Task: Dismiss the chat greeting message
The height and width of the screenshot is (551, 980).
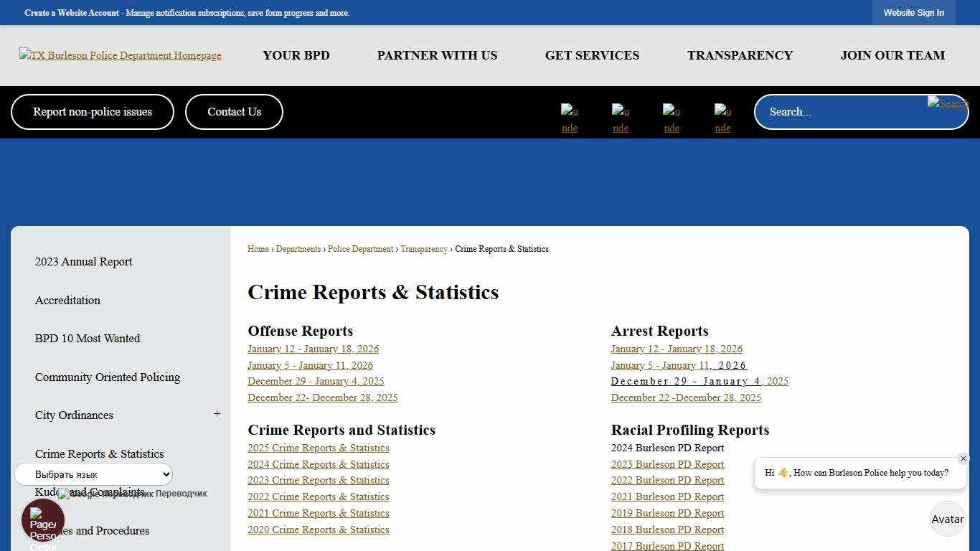Action: (963, 458)
